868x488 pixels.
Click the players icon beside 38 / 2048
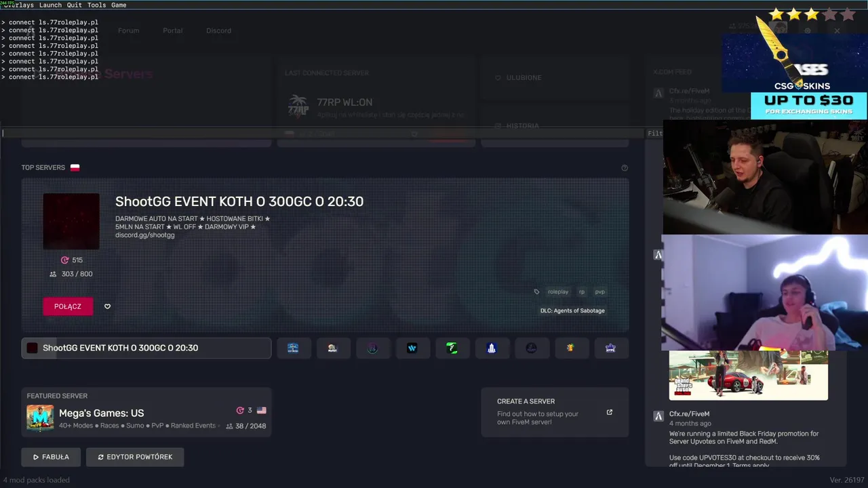pyautogui.click(x=229, y=426)
